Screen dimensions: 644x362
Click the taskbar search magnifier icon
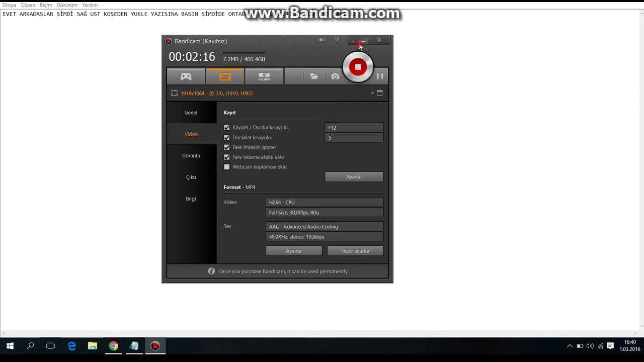tap(30, 346)
